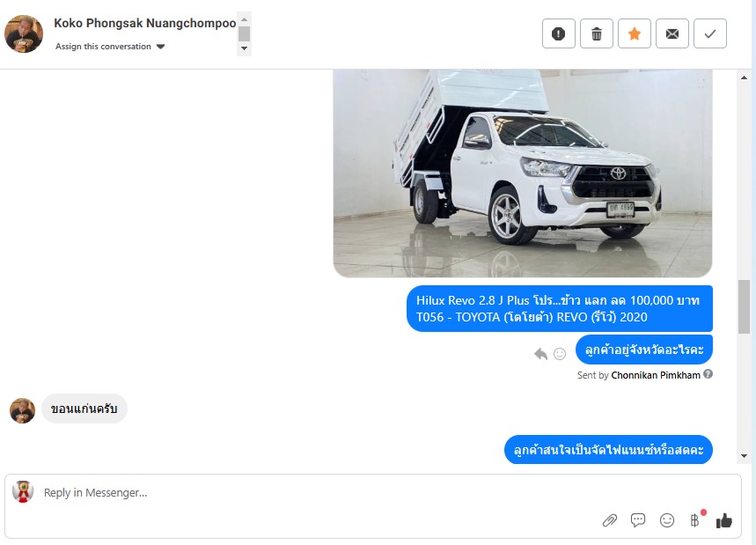This screenshot has height=545, width=756.
Task: Mark conversation unread with envelope icon
Action: coord(672,33)
